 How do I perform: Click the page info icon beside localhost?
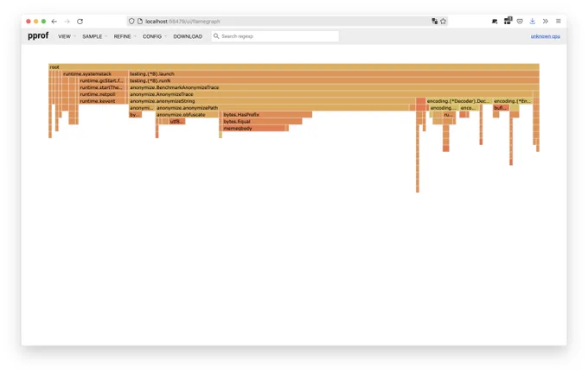140,22
